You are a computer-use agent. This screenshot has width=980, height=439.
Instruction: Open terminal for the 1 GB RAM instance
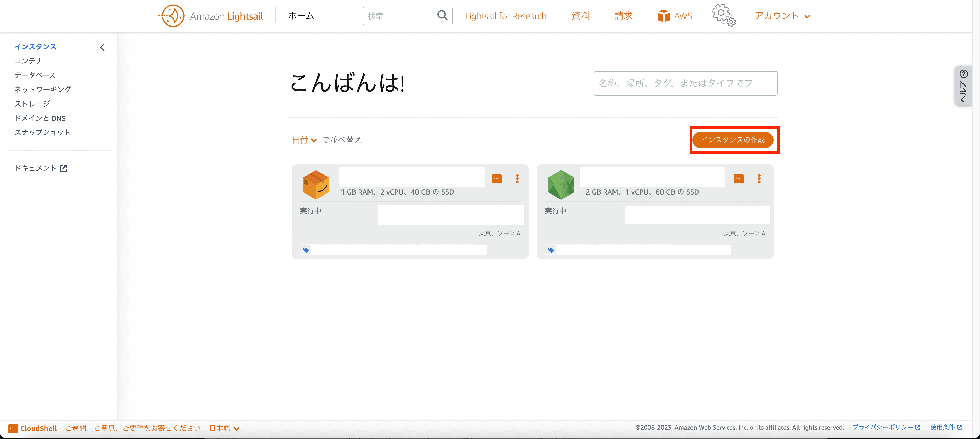click(x=496, y=179)
